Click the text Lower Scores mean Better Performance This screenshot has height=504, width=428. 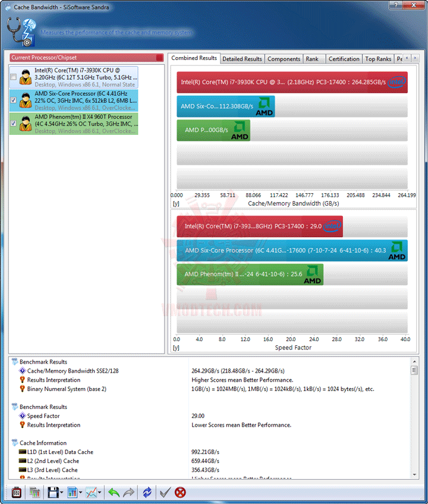click(x=241, y=424)
